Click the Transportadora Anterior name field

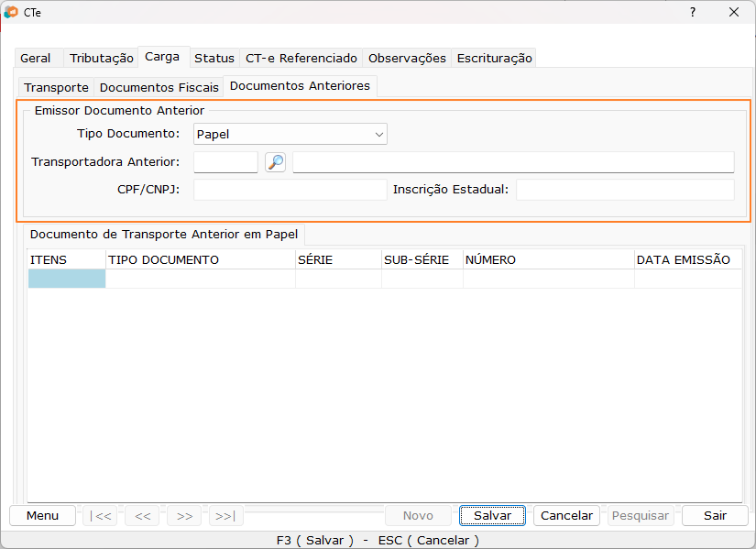[x=513, y=162]
